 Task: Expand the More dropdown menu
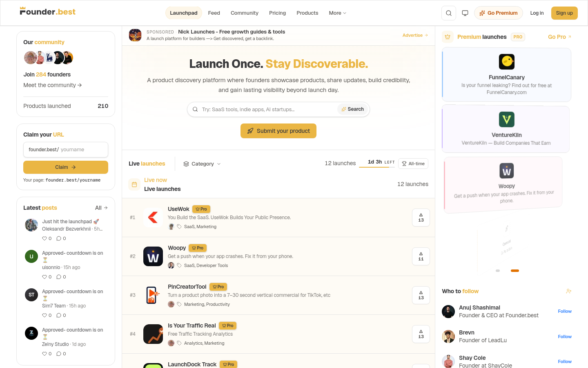pyautogui.click(x=338, y=13)
